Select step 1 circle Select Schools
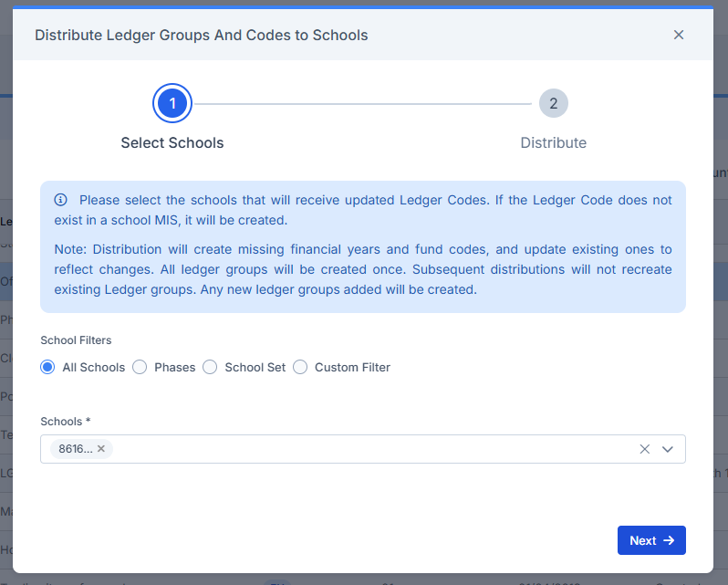Image resolution: width=728 pixels, height=585 pixels. click(x=172, y=103)
